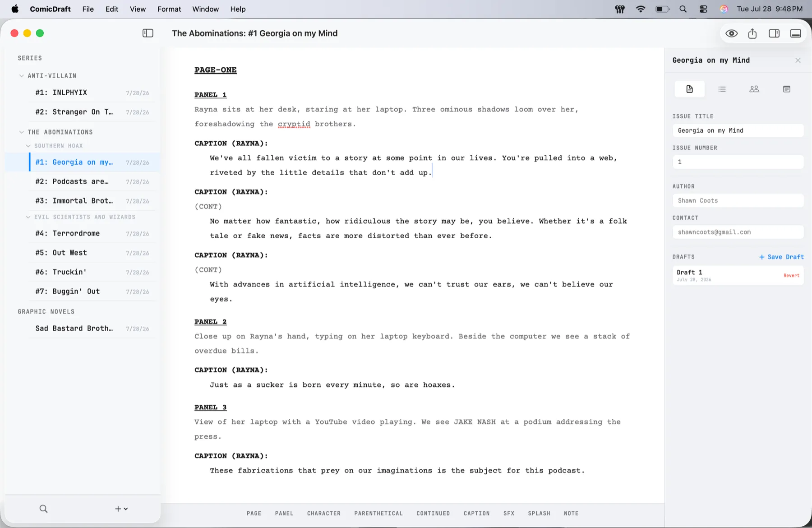The width and height of the screenshot is (812, 528).
Task: Open Control Center in menu bar
Action: (x=703, y=9)
